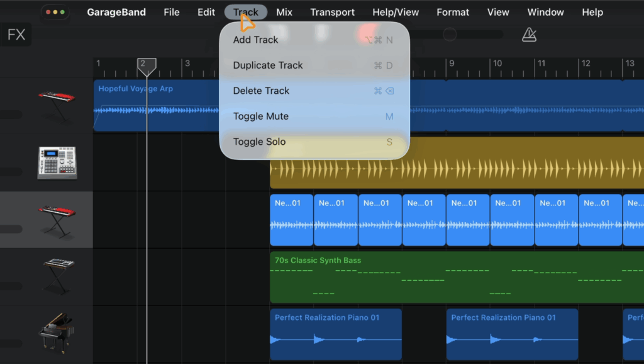Viewport: 644px width, 364px height.
Task: Click the playhead marker at bar 2
Action: coord(147,65)
